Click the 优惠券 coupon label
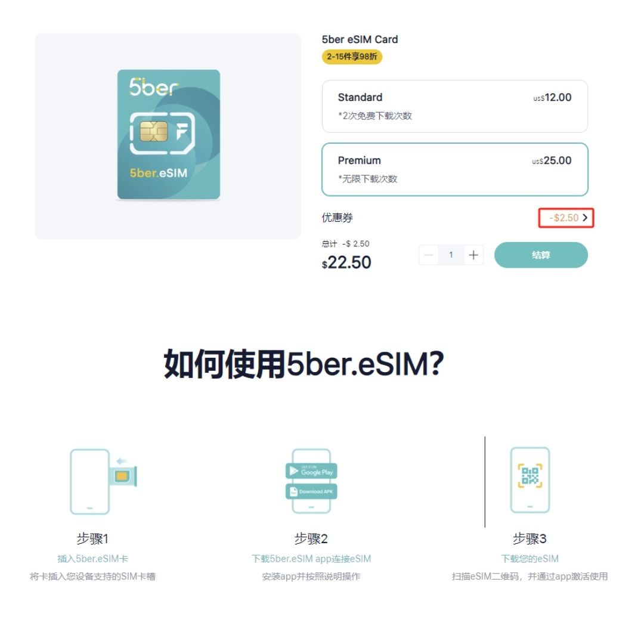The image size is (644, 644). [x=337, y=218]
